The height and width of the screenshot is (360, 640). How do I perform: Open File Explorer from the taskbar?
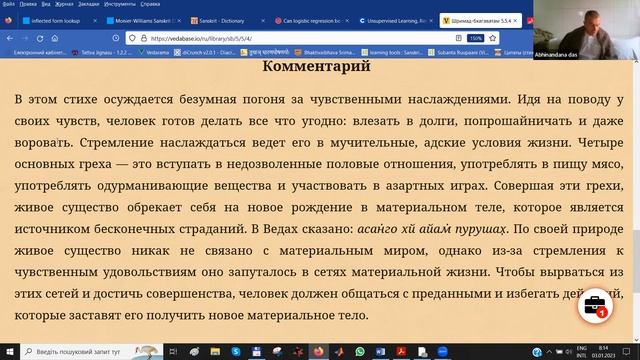[x=215, y=351]
